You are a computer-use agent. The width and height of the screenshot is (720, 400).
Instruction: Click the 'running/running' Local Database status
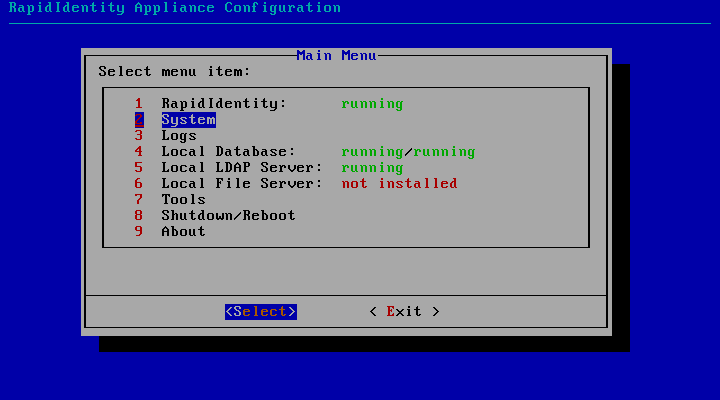[x=408, y=152]
